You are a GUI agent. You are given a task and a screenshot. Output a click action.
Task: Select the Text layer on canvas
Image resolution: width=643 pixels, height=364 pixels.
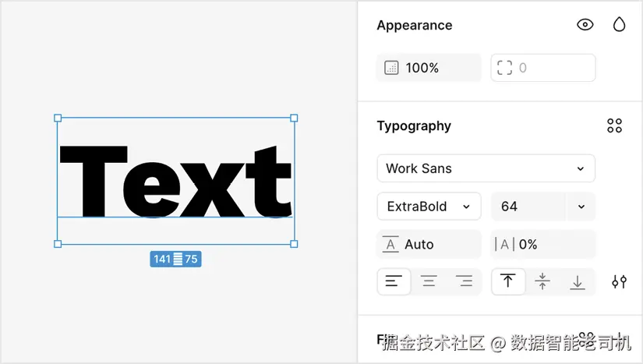176,181
